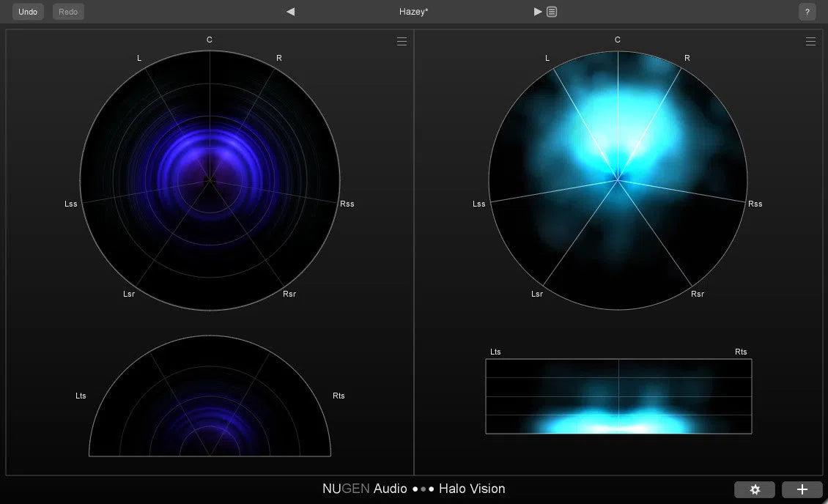
Task: Open the preset list icon
Action: pos(550,11)
